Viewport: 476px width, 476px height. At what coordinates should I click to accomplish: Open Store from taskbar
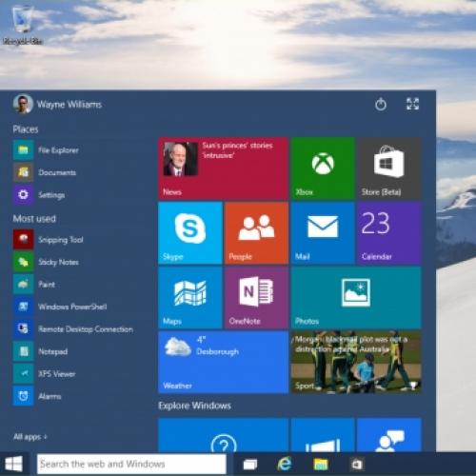click(x=357, y=465)
